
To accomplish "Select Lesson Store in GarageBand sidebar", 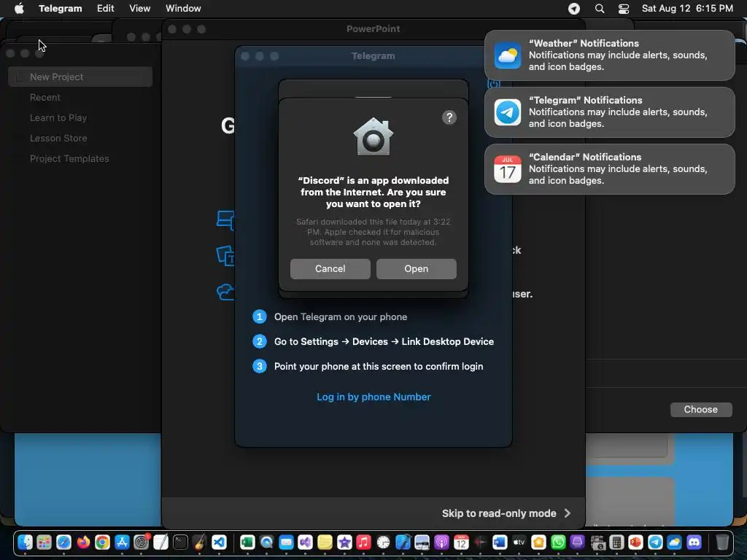I will pos(58,138).
